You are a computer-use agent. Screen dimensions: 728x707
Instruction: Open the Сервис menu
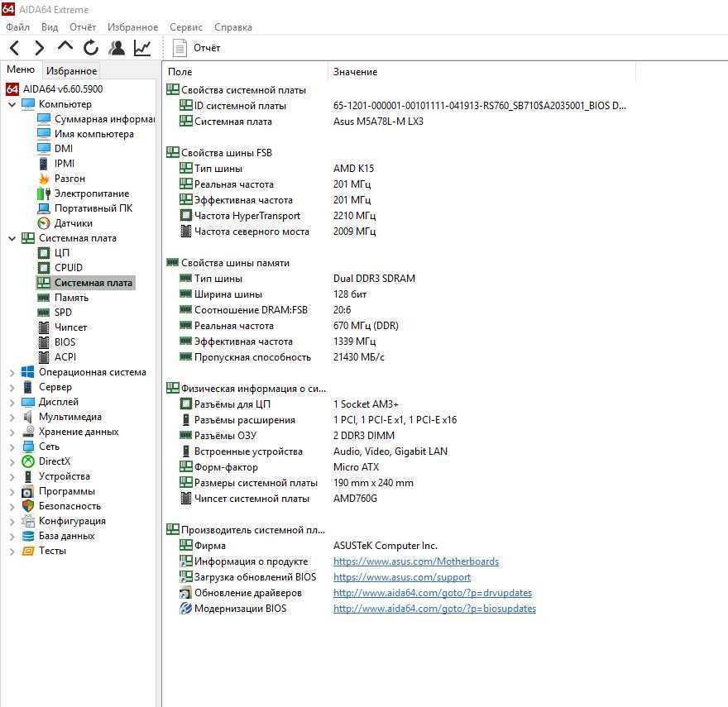pyautogui.click(x=185, y=27)
